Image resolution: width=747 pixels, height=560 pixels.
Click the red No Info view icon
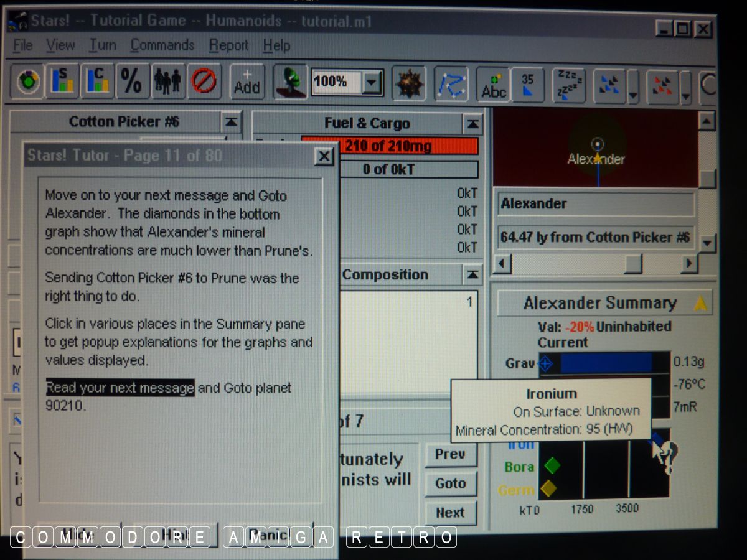[204, 82]
